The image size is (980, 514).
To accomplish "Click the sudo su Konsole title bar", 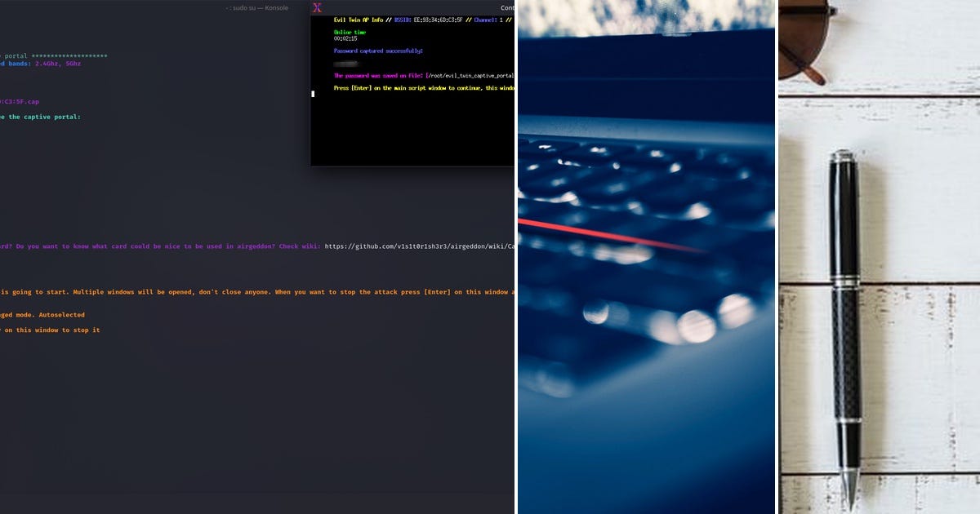I will [257, 7].
